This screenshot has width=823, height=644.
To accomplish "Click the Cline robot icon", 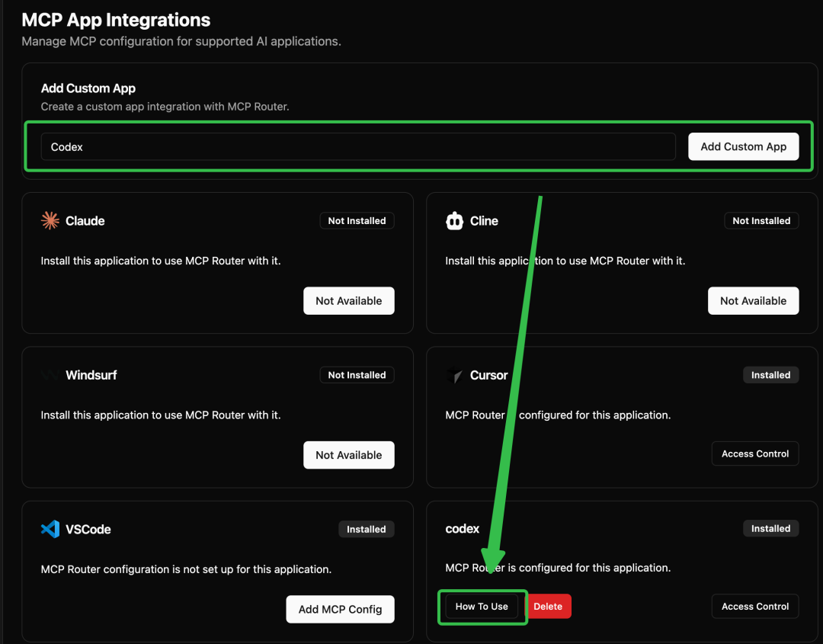I will (x=454, y=221).
